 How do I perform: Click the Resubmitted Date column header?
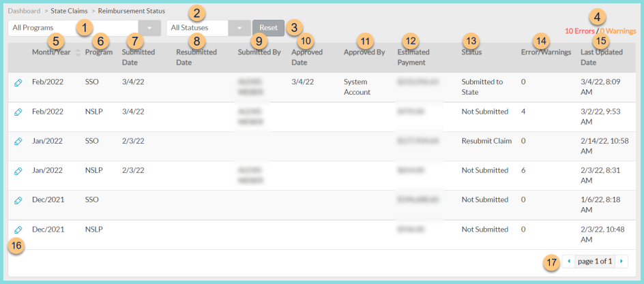(x=196, y=57)
